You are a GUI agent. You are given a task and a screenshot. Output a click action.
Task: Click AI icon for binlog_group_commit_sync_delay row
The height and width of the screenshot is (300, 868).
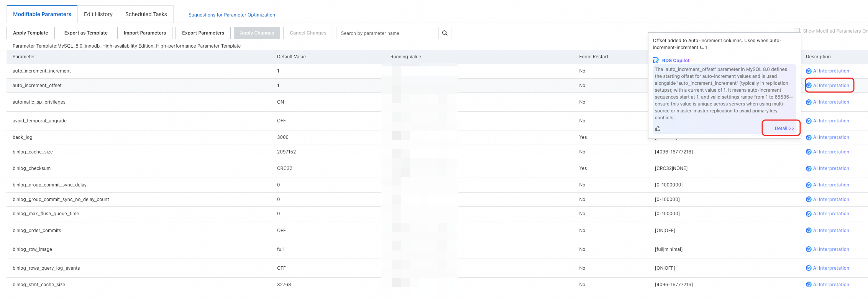[x=809, y=185]
